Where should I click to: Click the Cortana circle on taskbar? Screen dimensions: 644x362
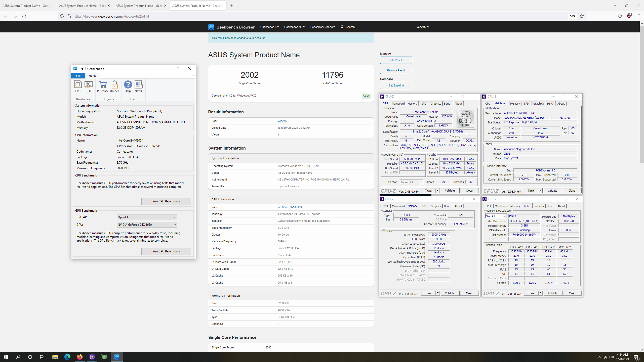click(x=30, y=357)
